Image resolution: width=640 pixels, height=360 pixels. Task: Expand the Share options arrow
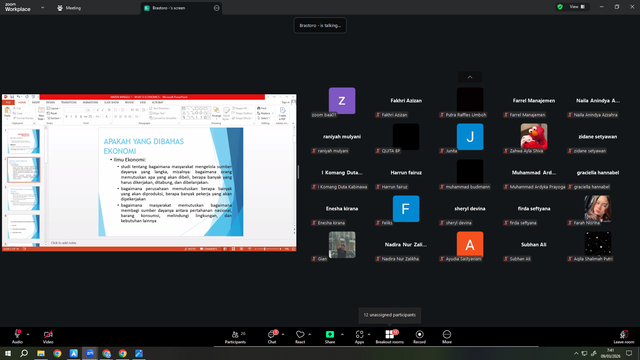click(342, 334)
